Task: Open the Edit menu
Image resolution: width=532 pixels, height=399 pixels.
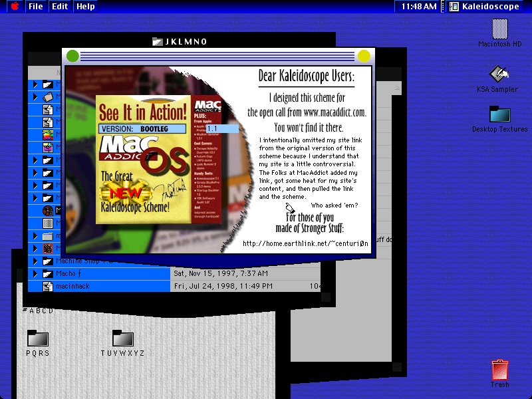Action: pos(60,6)
